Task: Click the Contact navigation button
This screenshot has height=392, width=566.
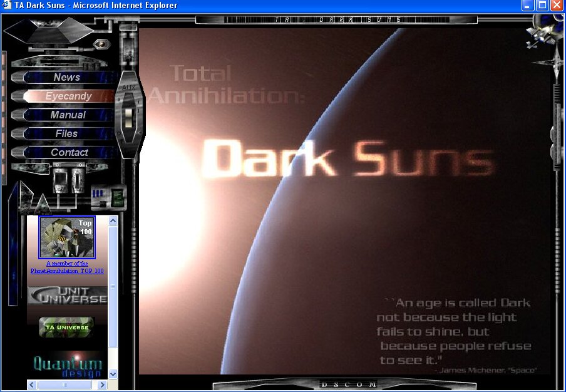Action: 69,152
